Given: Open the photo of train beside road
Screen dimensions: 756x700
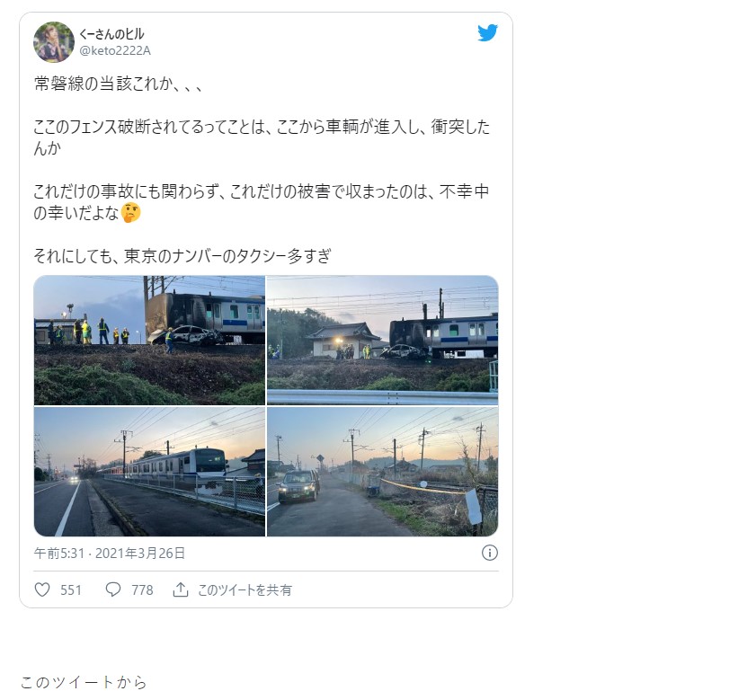Looking at the screenshot, I should 149,472.
